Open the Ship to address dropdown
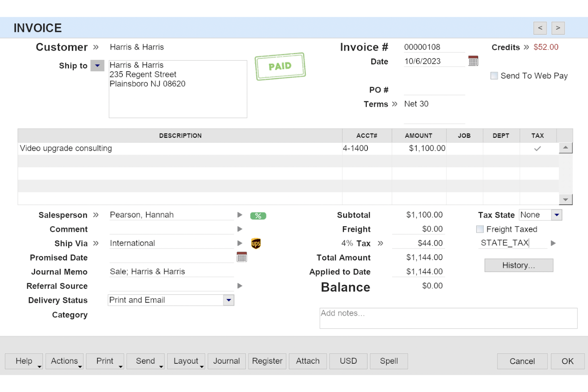The height and width of the screenshot is (392, 588). point(97,66)
